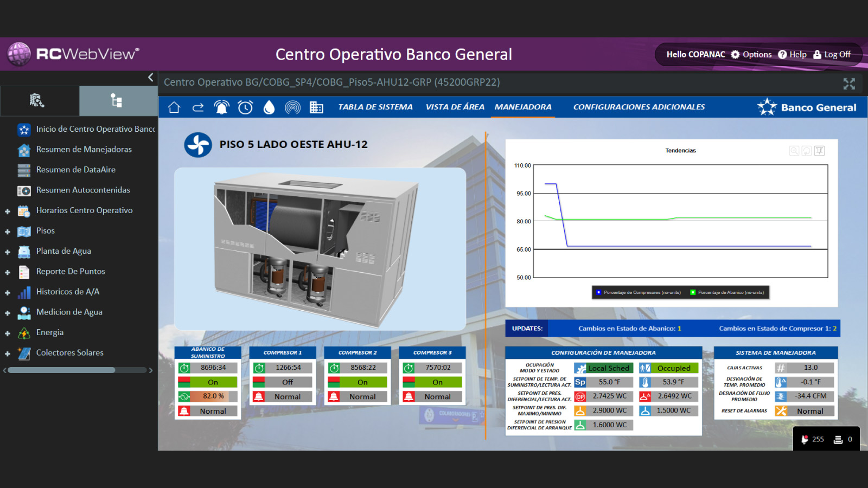
Task: Open Resumen de DataAire
Action: click(x=66, y=170)
